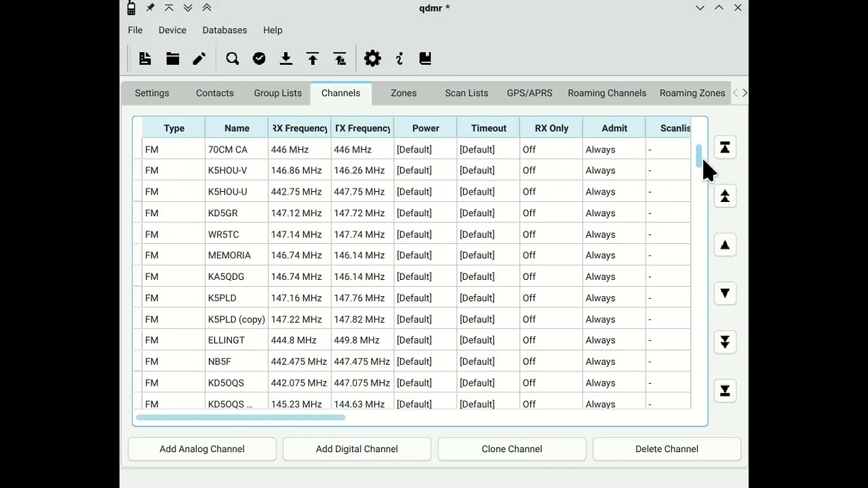Detect radio with the magnifier icon
The height and width of the screenshot is (488, 868).
pos(233,59)
